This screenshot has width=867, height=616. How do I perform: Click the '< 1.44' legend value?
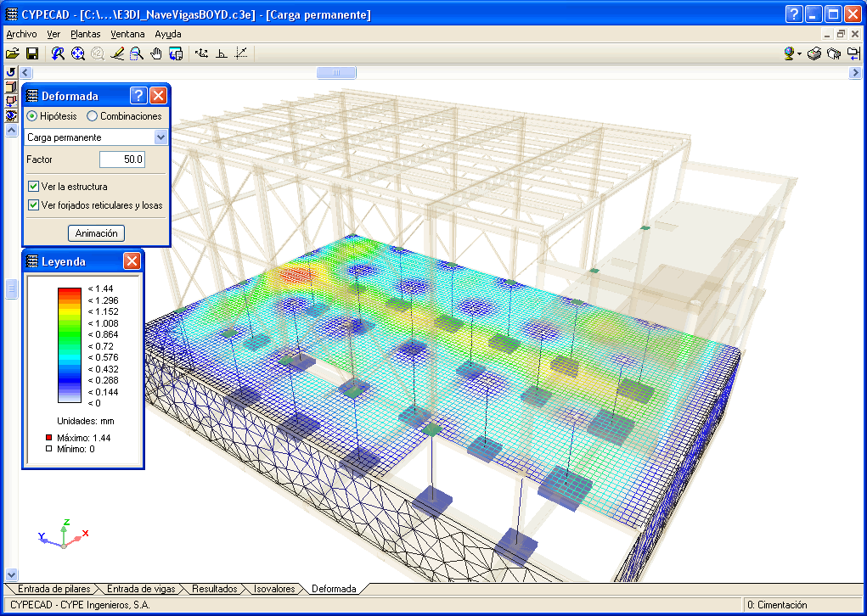tap(101, 288)
